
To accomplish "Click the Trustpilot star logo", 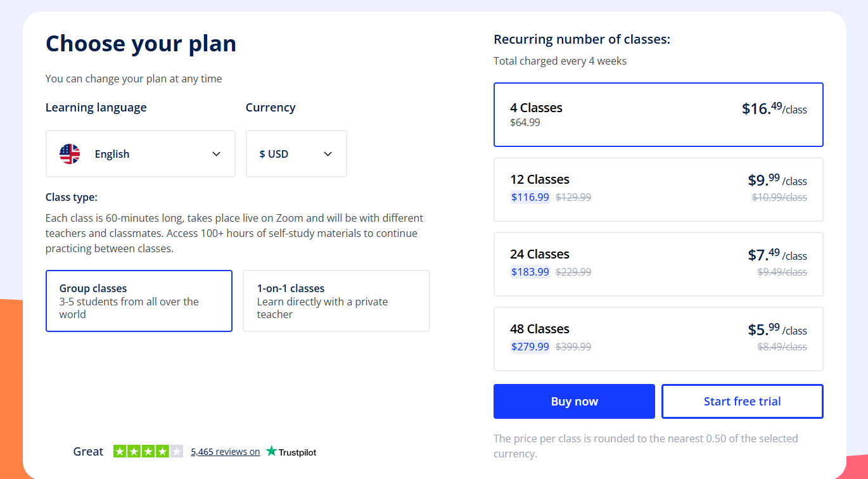I will coord(272,452).
